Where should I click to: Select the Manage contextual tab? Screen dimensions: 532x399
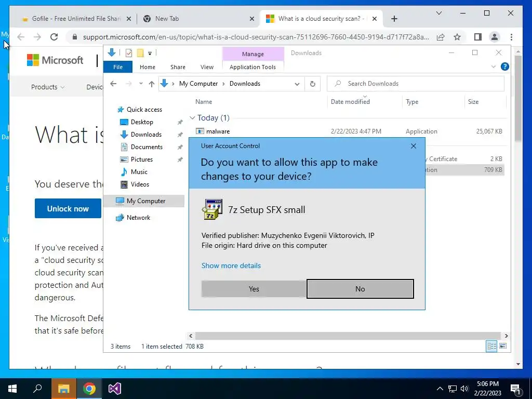pos(253,54)
